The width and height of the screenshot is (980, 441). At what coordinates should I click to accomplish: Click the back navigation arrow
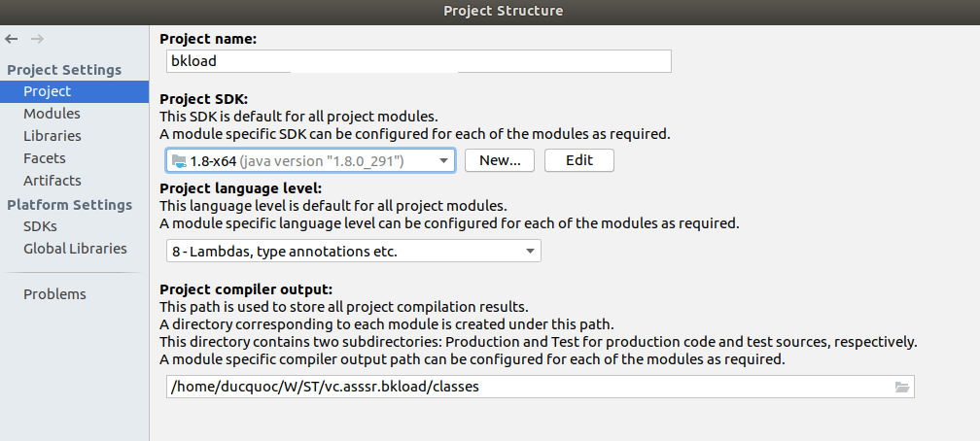(x=12, y=40)
